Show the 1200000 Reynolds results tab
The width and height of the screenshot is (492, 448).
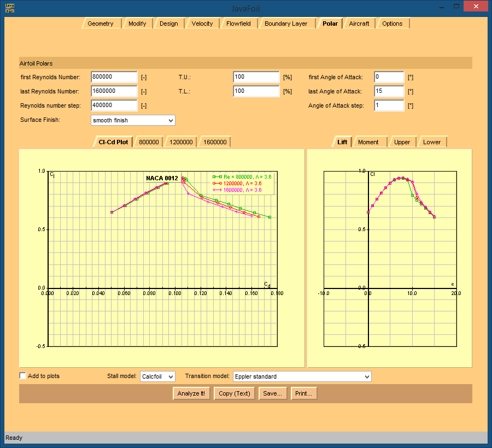[x=181, y=142]
